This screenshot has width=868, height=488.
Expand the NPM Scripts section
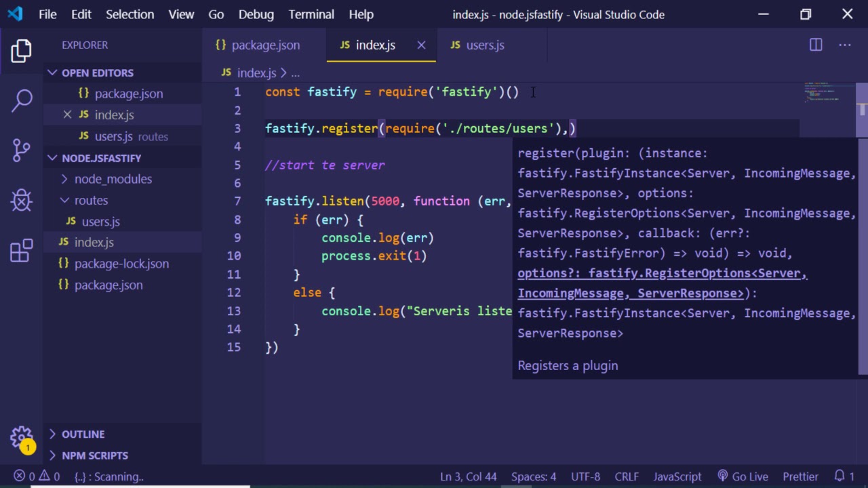pyautogui.click(x=94, y=455)
